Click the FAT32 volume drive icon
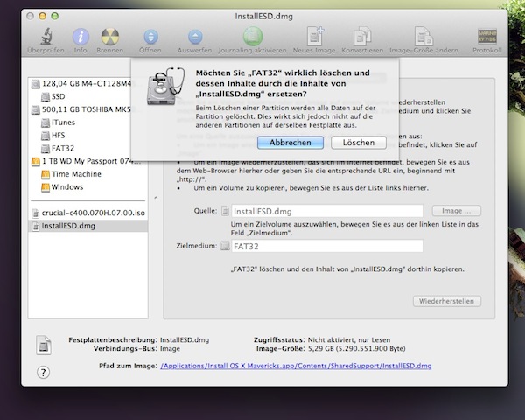This screenshot has width=525, height=420. pos(45,149)
